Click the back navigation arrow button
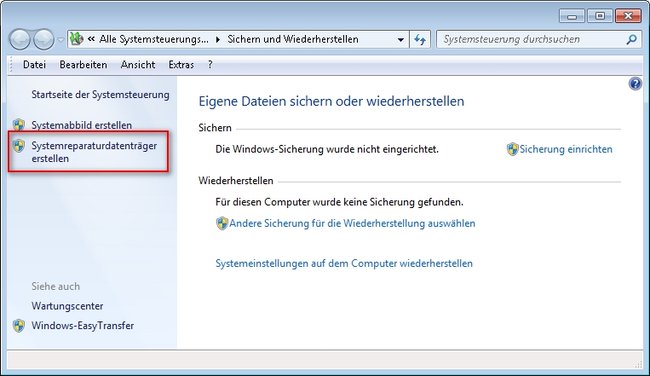 pyautogui.click(x=19, y=39)
